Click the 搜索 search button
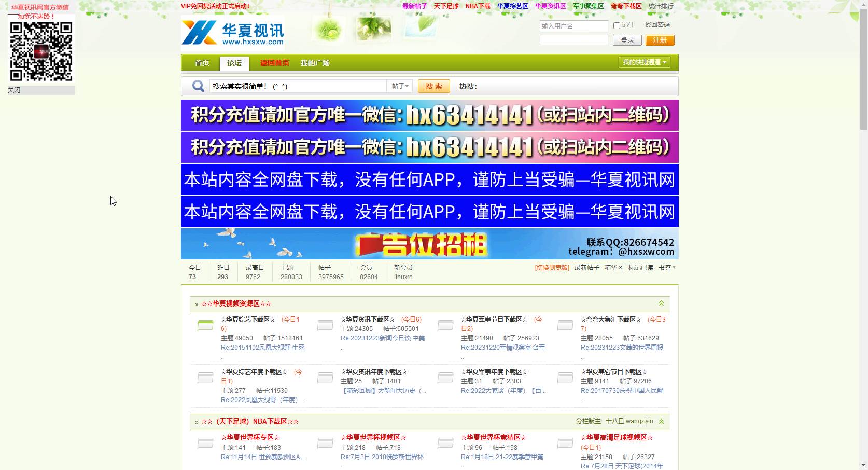The image size is (868, 470). click(434, 86)
